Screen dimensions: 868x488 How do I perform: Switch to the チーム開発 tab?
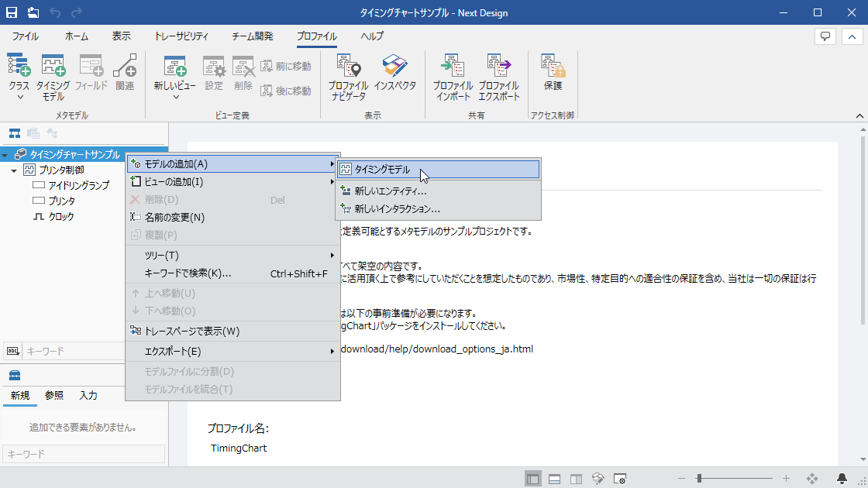tap(253, 36)
